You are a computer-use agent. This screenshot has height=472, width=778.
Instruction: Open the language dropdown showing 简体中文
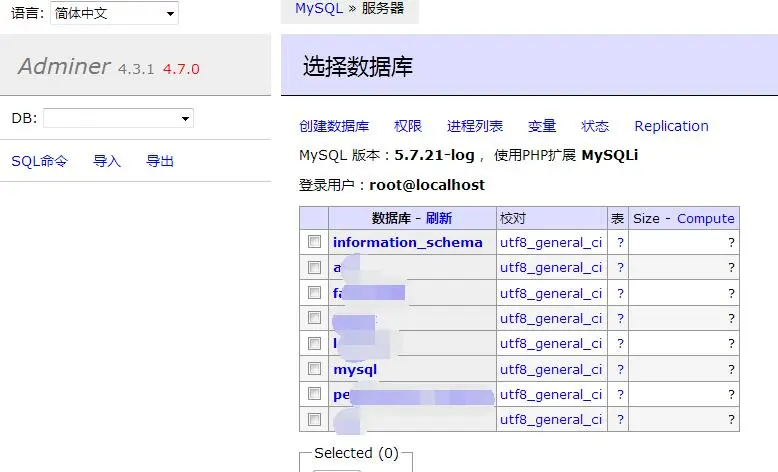(114, 13)
